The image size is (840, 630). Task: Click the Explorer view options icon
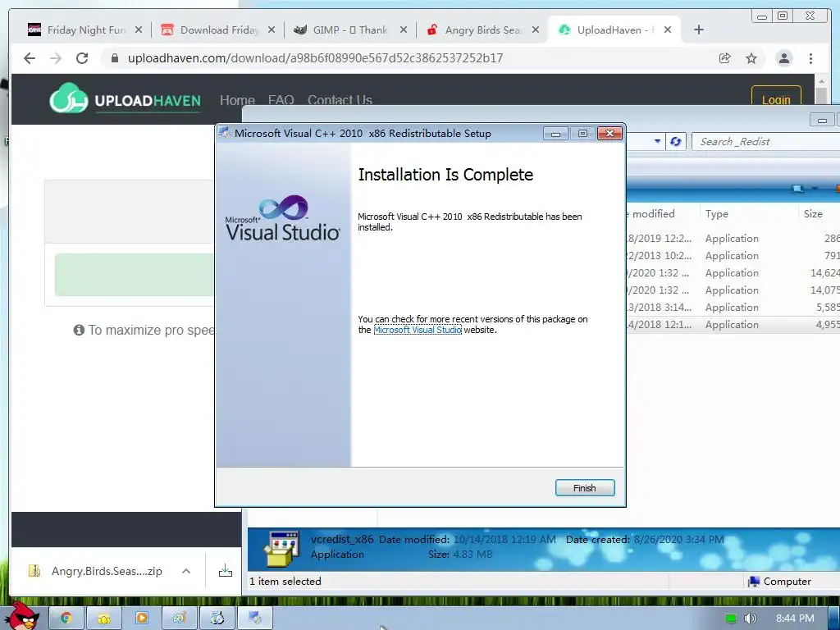[797, 188]
